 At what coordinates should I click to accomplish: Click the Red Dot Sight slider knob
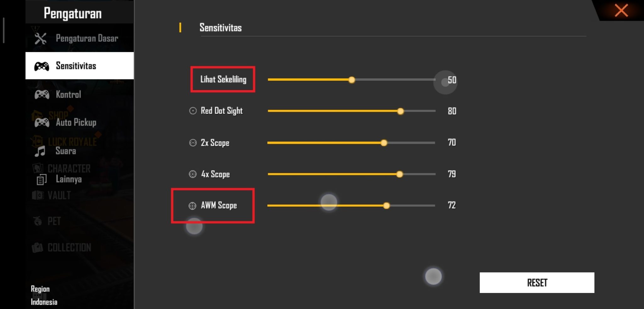pos(400,111)
